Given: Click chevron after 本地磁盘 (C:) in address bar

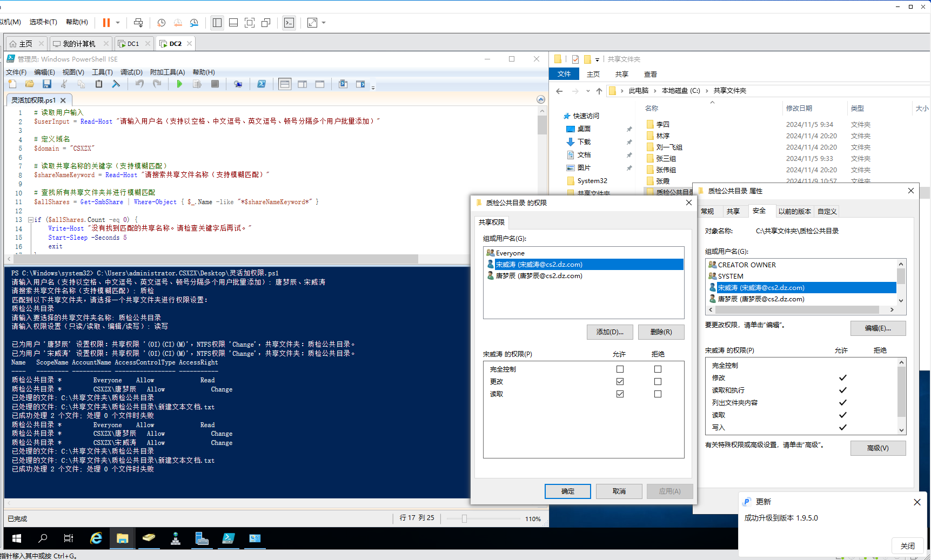Looking at the screenshot, I should point(706,91).
